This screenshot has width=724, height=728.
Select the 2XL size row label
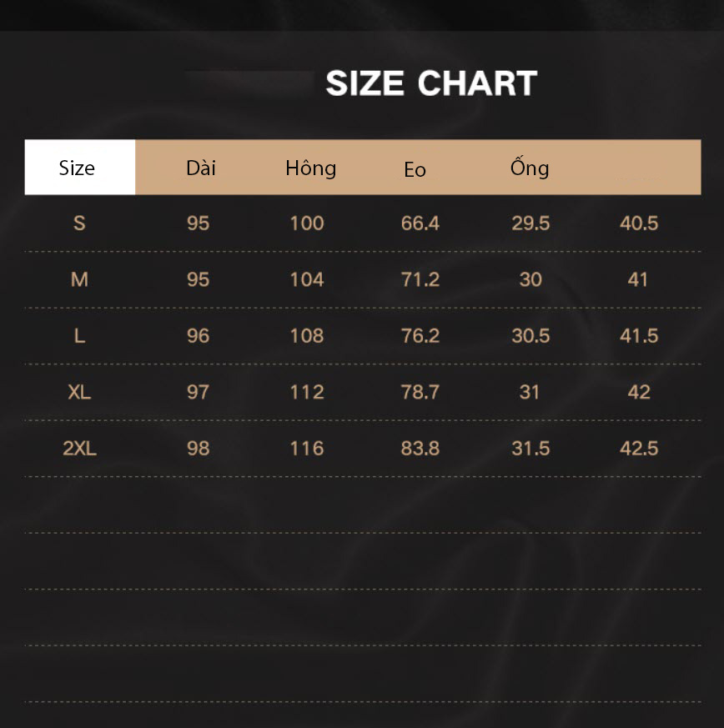pos(79,449)
